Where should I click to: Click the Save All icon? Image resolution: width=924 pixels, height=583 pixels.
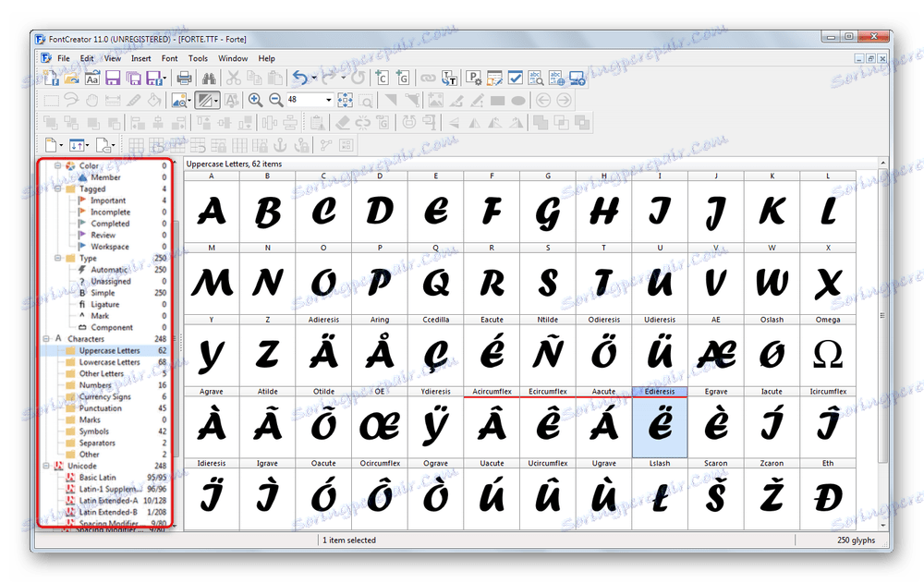(133, 78)
